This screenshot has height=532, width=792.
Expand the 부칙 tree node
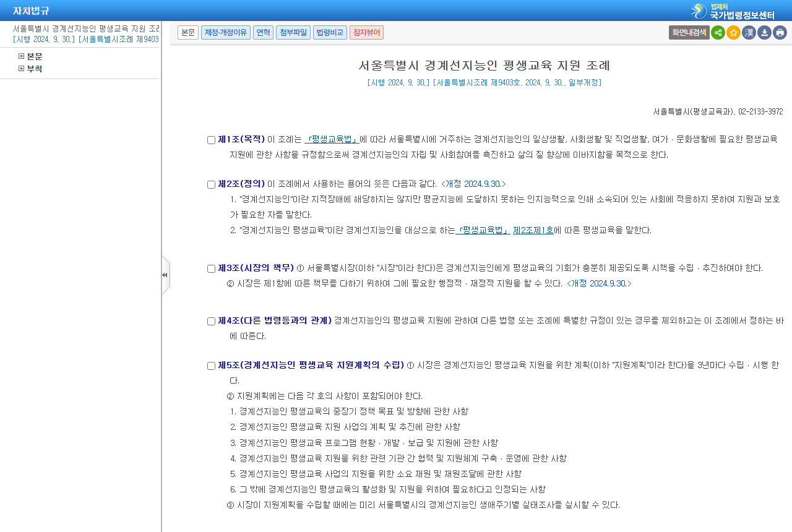coord(22,69)
